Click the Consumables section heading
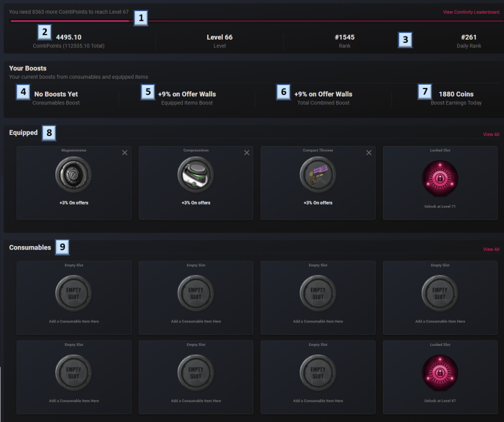Screen dimensions: 504x422 pyautogui.click(x=30, y=247)
